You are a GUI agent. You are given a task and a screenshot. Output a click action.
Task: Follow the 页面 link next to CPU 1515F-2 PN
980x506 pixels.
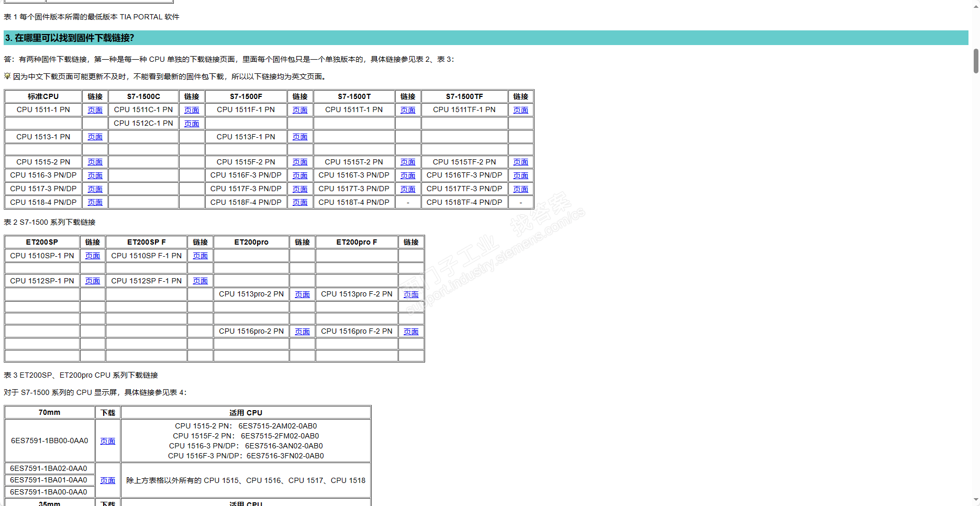pos(300,162)
